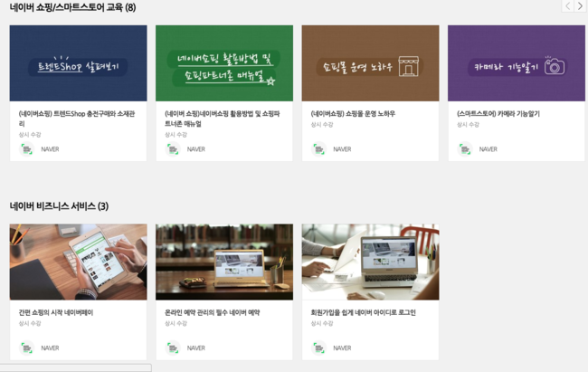Open the purple 카메라 기능알기 thumbnail
Viewport: 588px width, 372px height.
[517, 63]
